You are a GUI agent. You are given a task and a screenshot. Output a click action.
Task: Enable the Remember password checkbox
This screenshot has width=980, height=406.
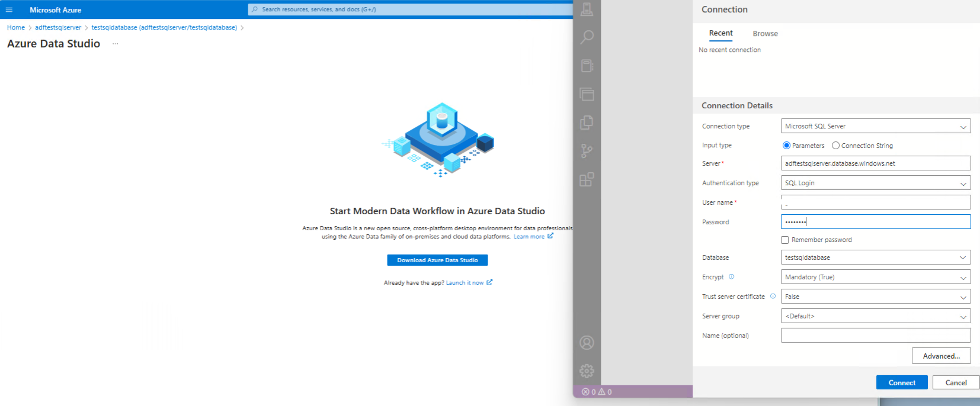point(785,240)
